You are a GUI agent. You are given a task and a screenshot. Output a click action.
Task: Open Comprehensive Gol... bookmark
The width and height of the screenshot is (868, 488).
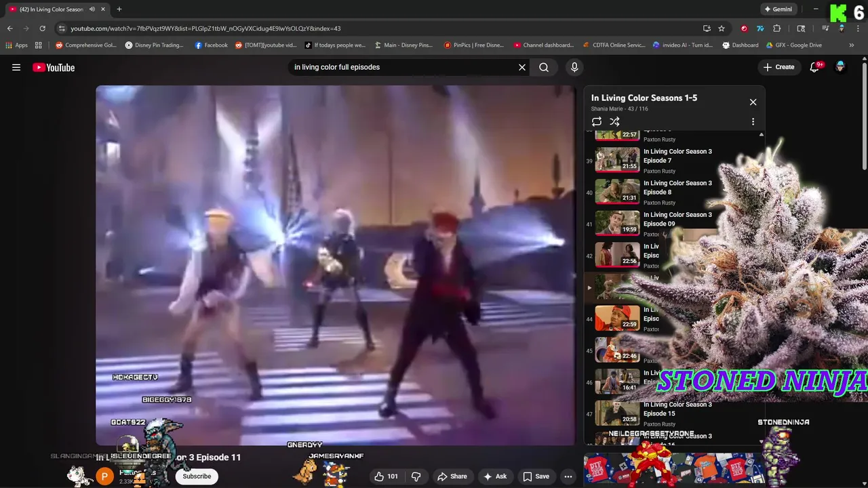pos(86,45)
